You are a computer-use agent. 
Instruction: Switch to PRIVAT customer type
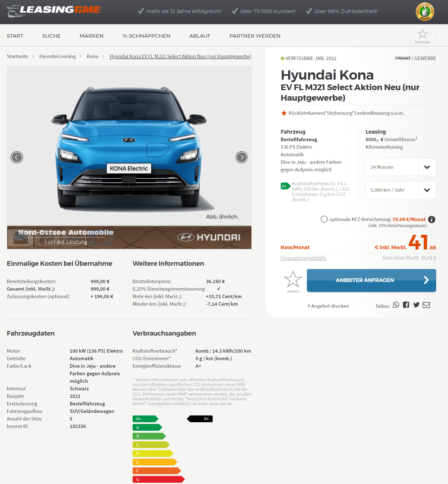(403, 58)
